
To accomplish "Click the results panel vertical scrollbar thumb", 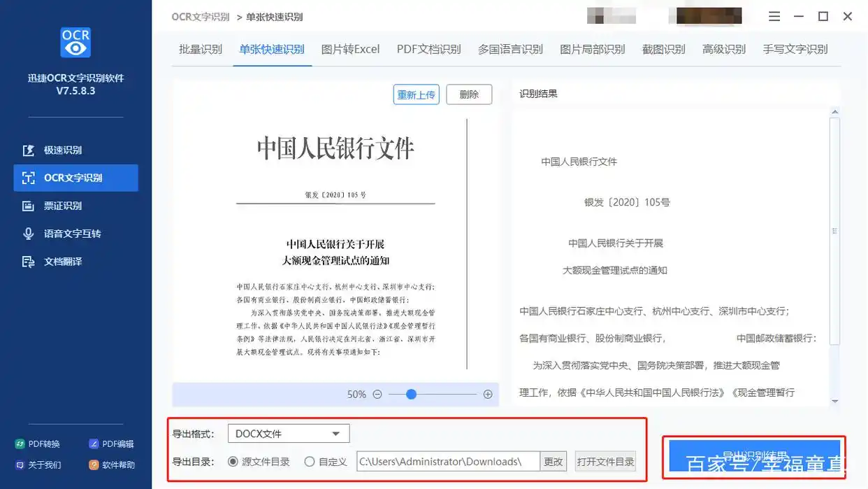I will coord(834,231).
